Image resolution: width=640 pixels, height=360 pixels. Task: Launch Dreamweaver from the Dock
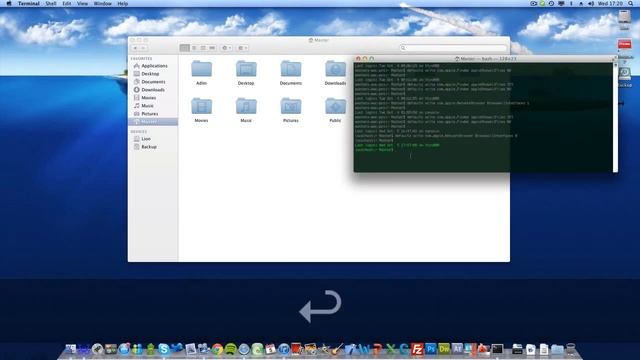point(444,349)
